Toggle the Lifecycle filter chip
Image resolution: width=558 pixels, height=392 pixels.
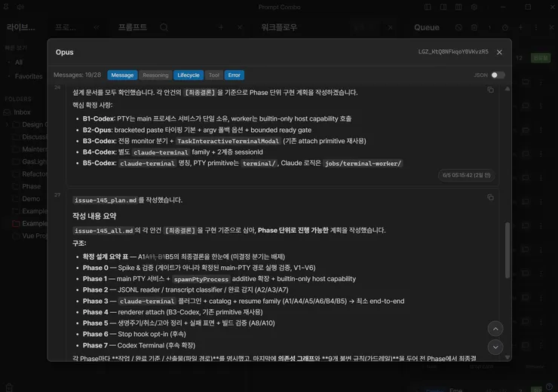(x=189, y=75)
